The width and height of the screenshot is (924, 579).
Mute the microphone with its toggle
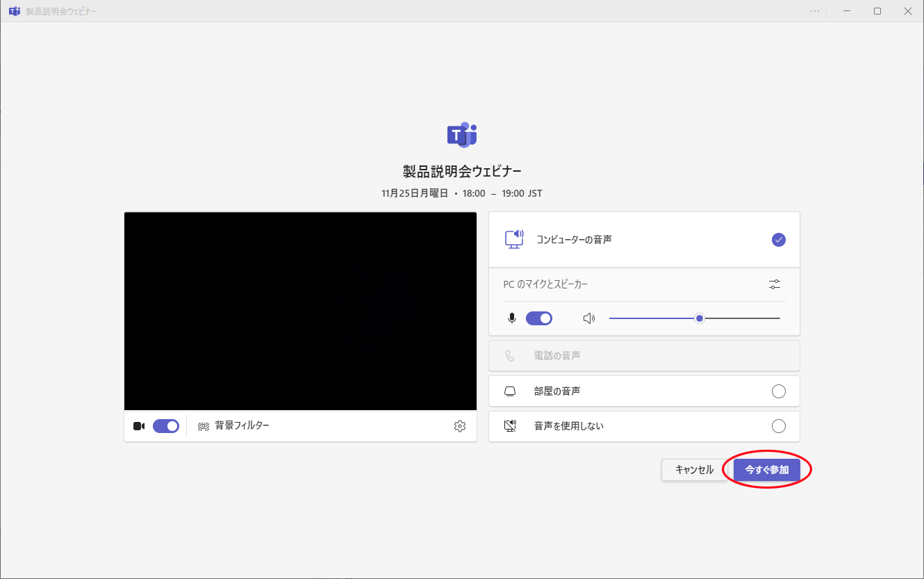pyautogui.click(x=538, y=318)
